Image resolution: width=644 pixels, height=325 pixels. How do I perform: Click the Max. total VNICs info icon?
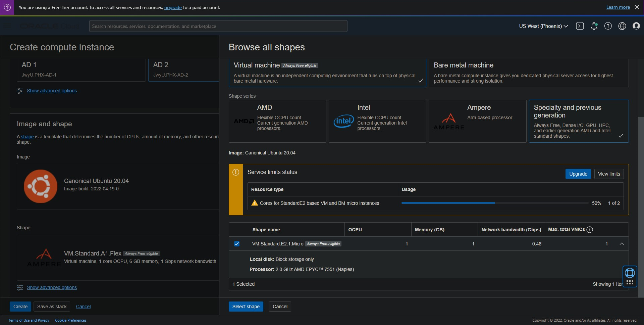tap(590, 230)
